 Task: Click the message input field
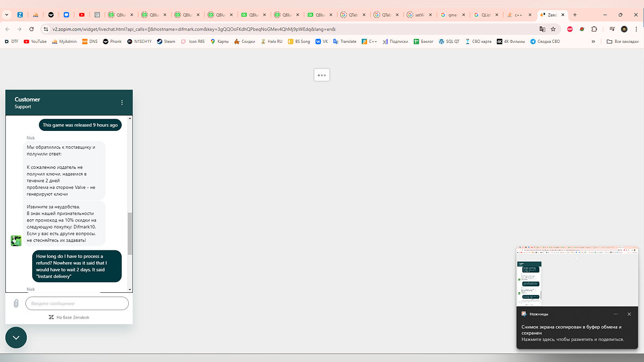[x=77, y=304]
